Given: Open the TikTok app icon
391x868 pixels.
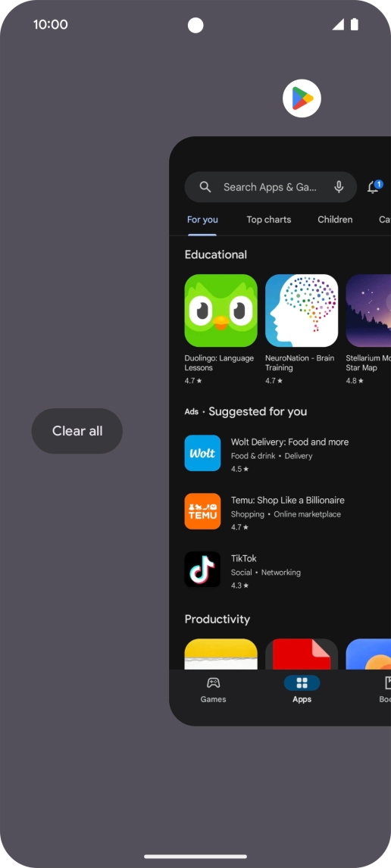Looking at the screenshot, I should (x=203, y=569).
